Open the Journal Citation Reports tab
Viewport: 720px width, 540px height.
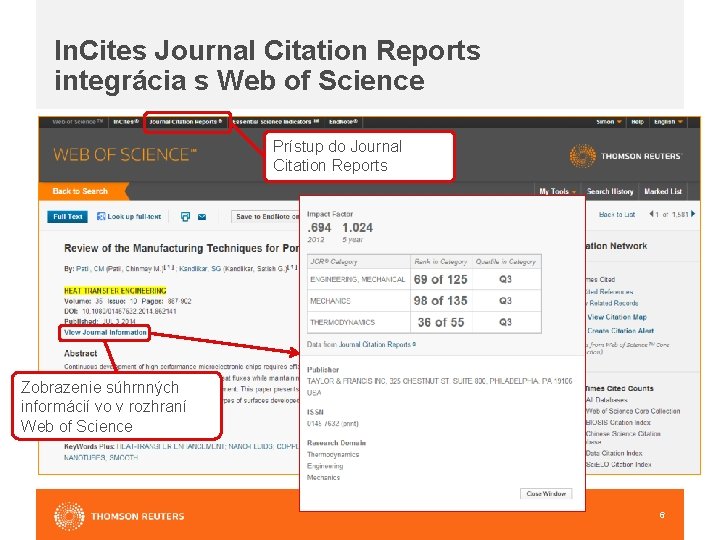click(186, 122)
